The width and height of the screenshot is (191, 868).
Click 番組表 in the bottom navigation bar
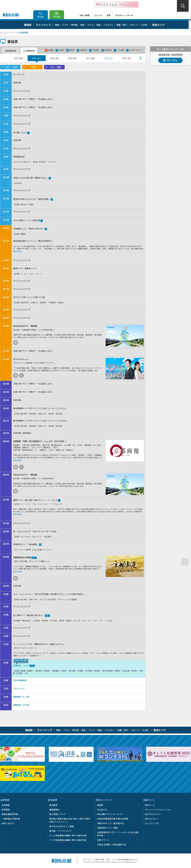pyautogui.click(x=29, y=730)
